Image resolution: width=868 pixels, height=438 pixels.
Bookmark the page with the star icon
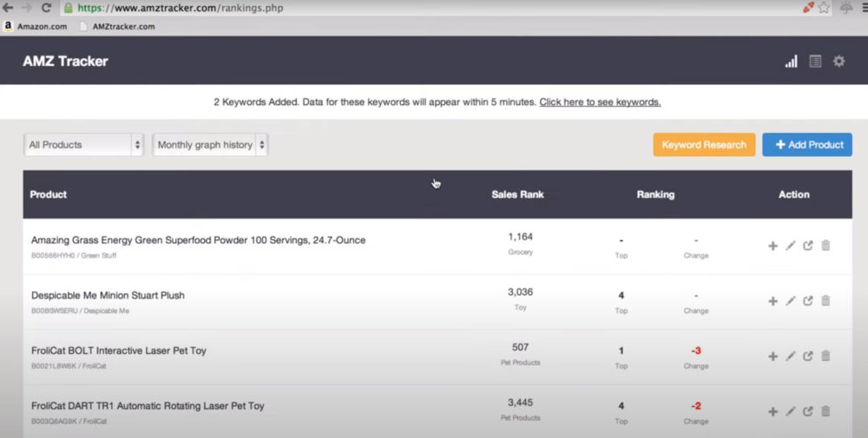pos(825,8)
